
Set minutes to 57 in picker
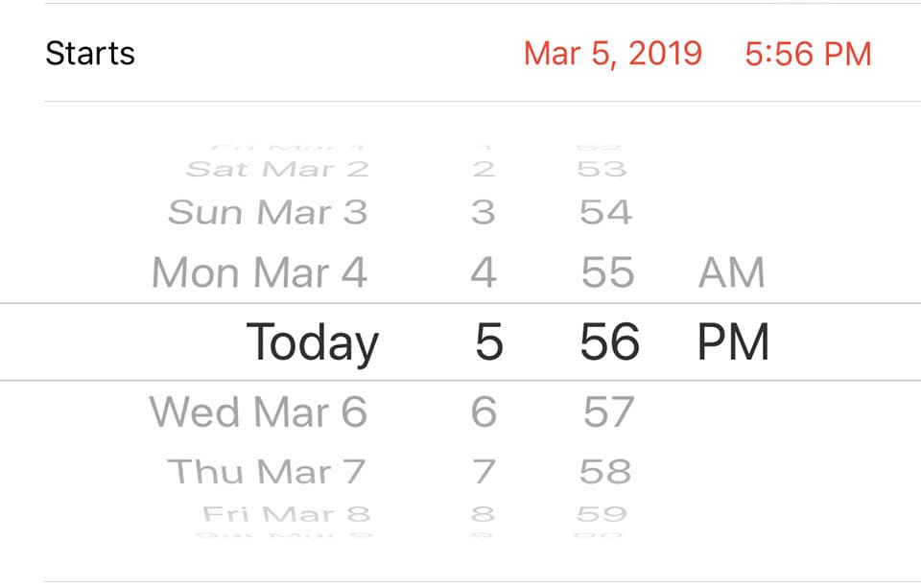(x=608, y=412)
